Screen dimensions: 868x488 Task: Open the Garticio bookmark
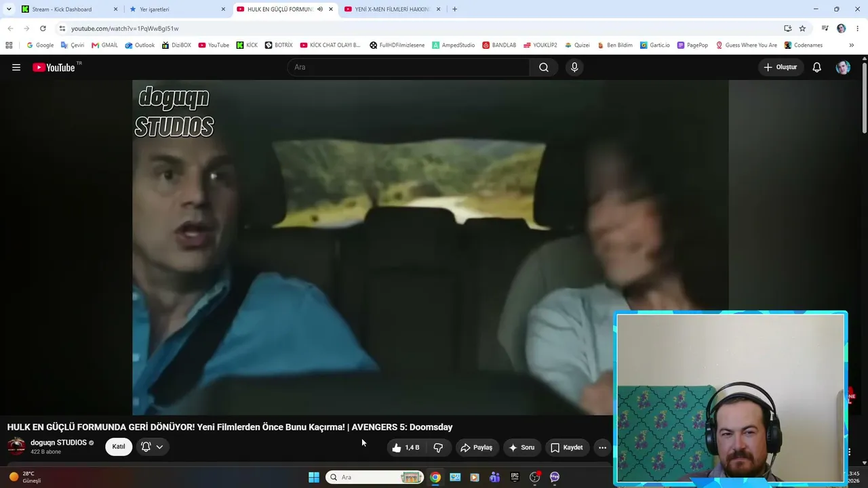pos(655,45)
